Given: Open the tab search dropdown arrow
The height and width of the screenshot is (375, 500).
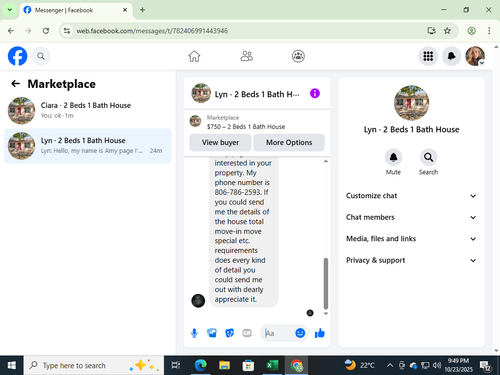Looking at the screenshot, I should pyautogui.click(x=10, y=10).
